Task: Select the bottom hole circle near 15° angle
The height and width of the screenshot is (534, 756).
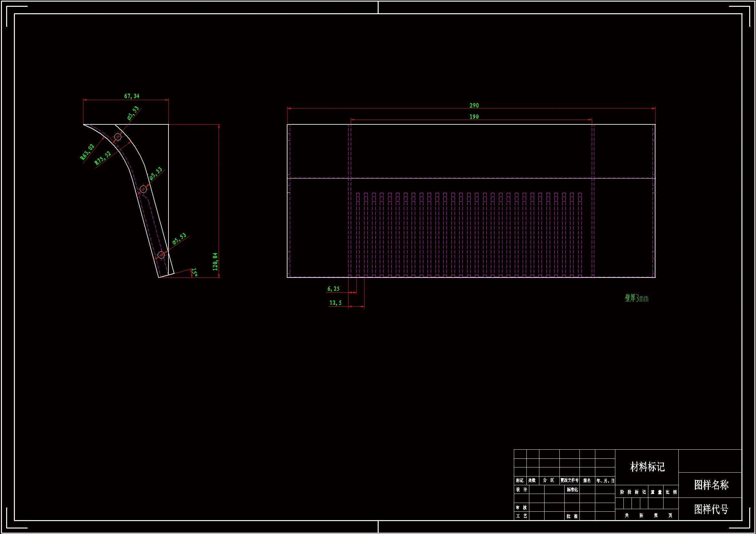Action: [161, 255]
